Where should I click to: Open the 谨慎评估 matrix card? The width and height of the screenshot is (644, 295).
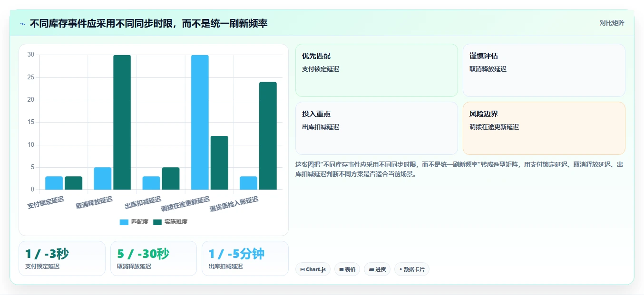(544, 70)
